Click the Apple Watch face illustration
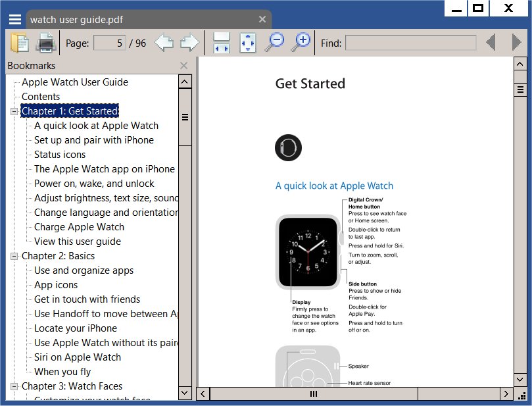The width and height of the screenshot is (532, 406). pos(308,252)
